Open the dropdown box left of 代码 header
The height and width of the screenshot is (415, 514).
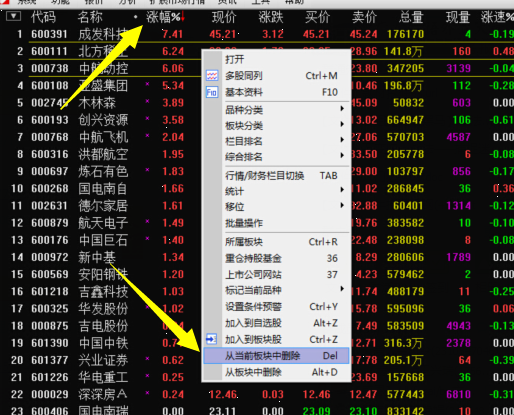pos(13,16)
